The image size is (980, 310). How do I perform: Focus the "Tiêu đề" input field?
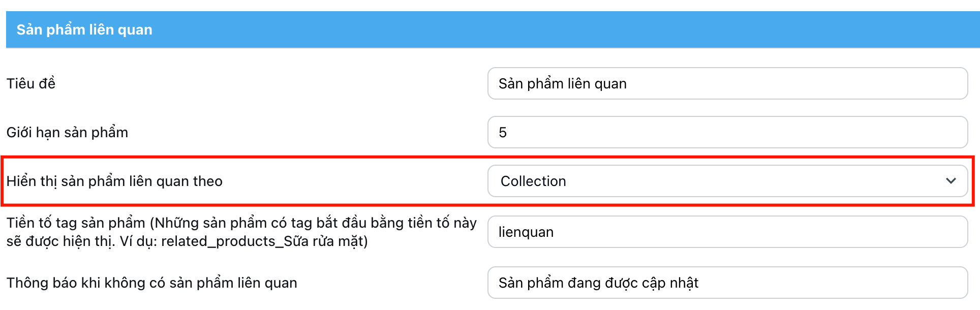pyautogui.click(x=727, y=83)
